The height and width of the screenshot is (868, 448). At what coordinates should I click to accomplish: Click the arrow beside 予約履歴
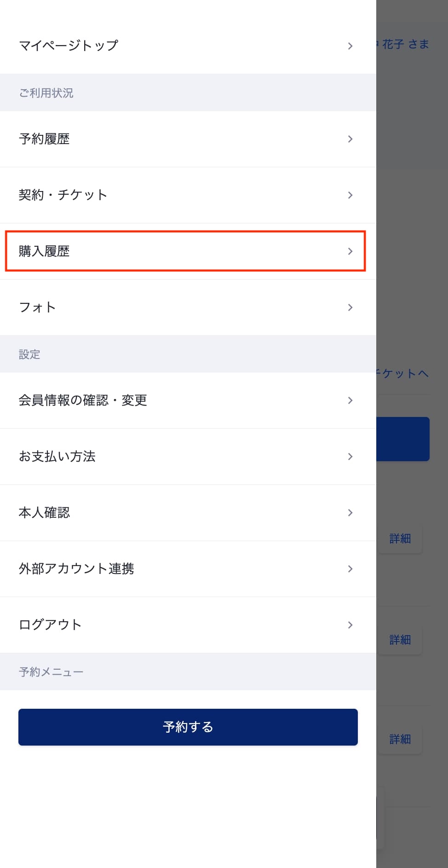click(350, 139)
